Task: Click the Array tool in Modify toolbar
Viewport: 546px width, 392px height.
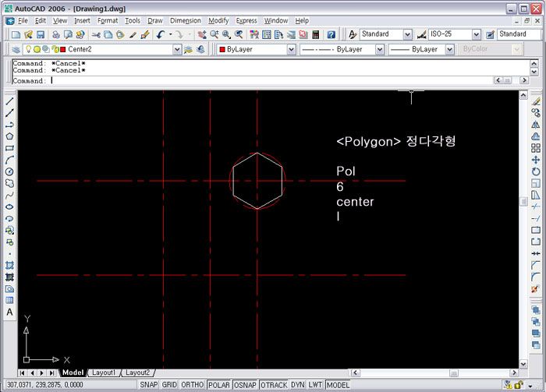Action: coord(536,148)
